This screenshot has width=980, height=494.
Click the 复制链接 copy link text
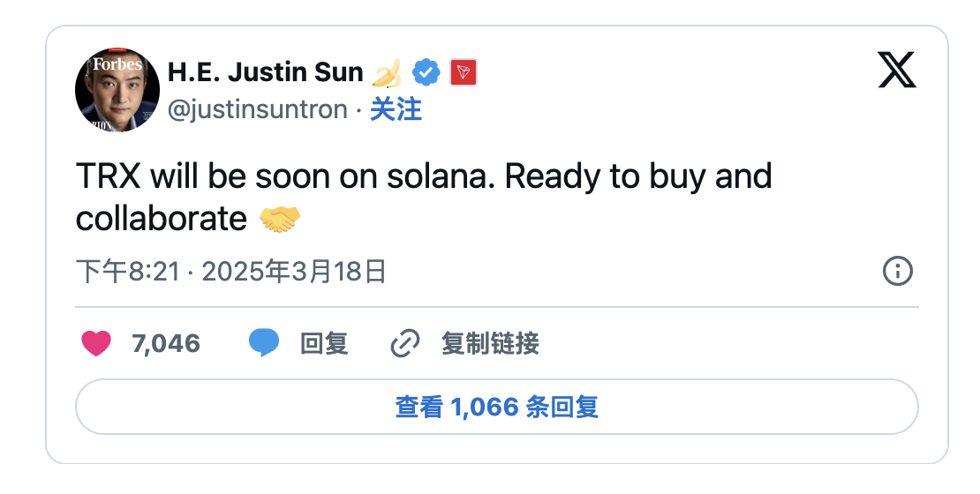click(x=490, y=343)
